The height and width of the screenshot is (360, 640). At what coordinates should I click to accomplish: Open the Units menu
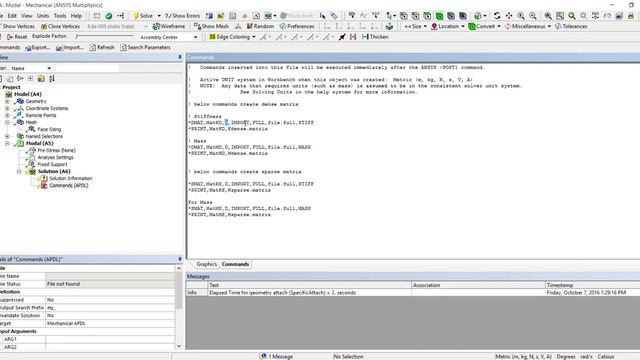click(x=43, y=16)
